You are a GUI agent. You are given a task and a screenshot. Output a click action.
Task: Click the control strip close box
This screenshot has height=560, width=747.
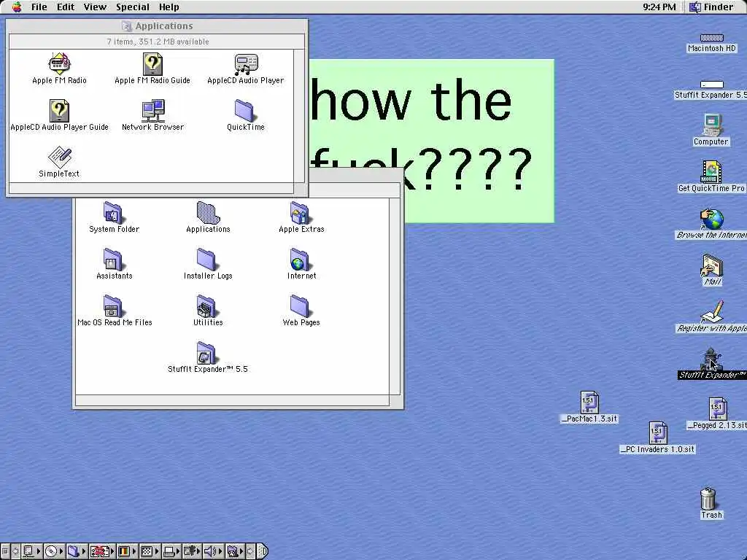pos(5,551)
